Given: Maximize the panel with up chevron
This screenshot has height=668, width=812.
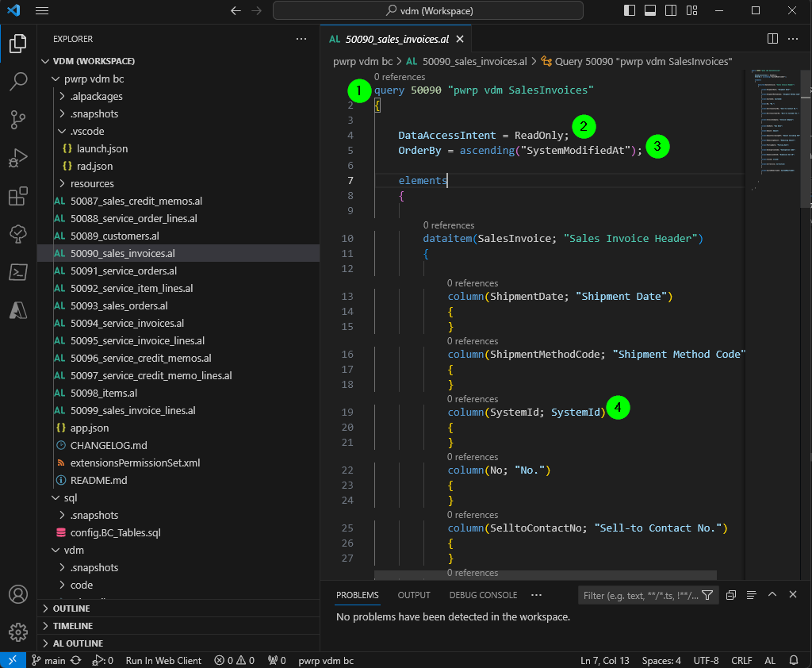Looking at the screenshot, I should tap(772, 595).
